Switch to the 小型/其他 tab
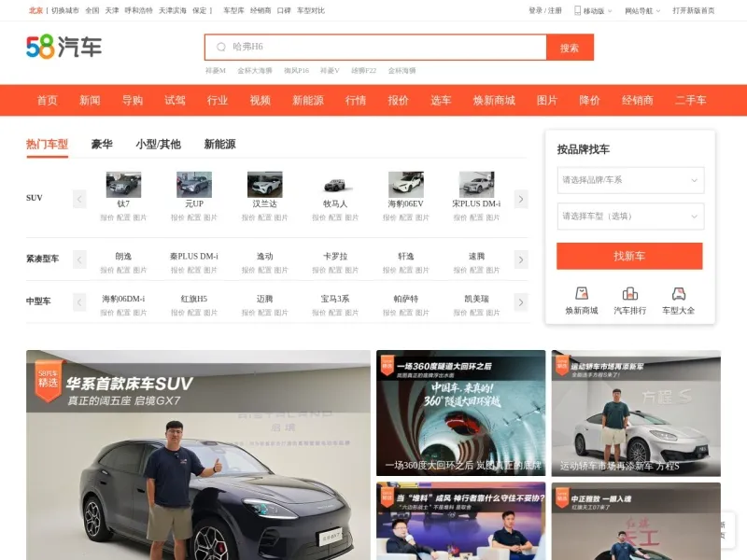This screenshot has height=560, width=747. click(x=158, y=145)
